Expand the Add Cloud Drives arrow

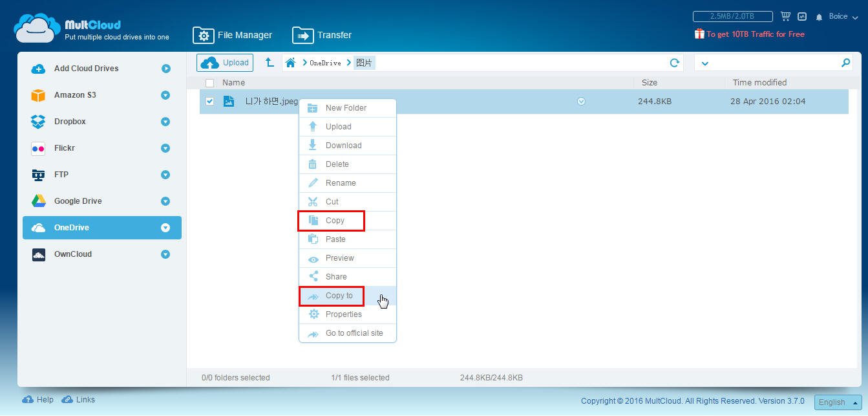point(165,69)
